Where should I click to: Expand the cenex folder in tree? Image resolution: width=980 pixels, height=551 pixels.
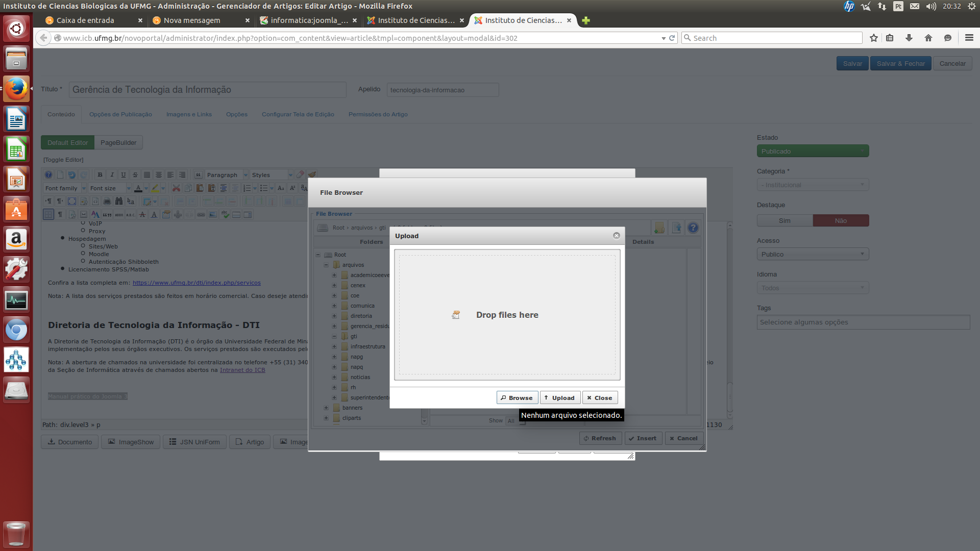[x=334, y=285]
